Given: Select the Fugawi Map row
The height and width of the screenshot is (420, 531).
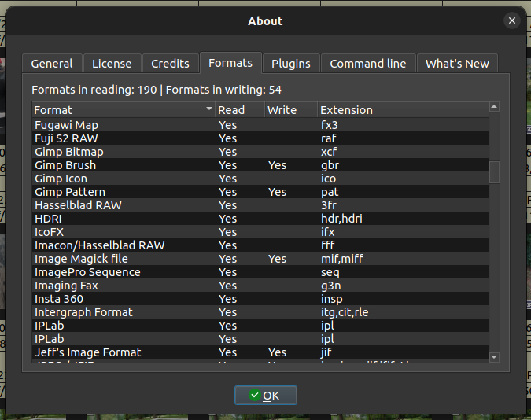Looking at the screenshot, I should click(x=260, y=125).
